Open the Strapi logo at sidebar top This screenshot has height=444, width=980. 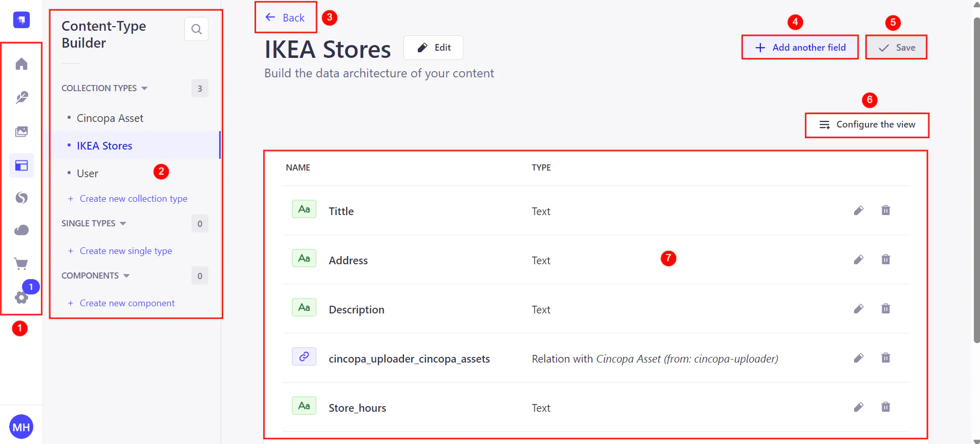22,20
